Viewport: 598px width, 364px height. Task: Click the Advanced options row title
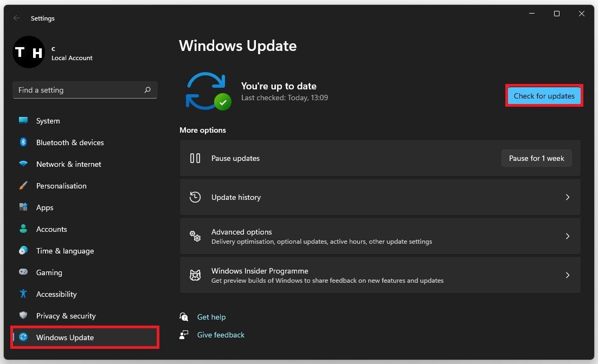(x=241, y=232)
